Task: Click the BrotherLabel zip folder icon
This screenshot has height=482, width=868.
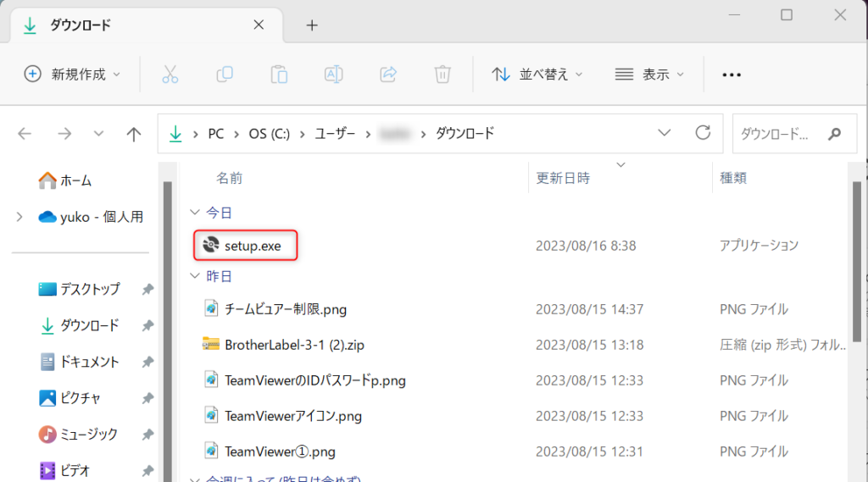Action: pos(210,344)
